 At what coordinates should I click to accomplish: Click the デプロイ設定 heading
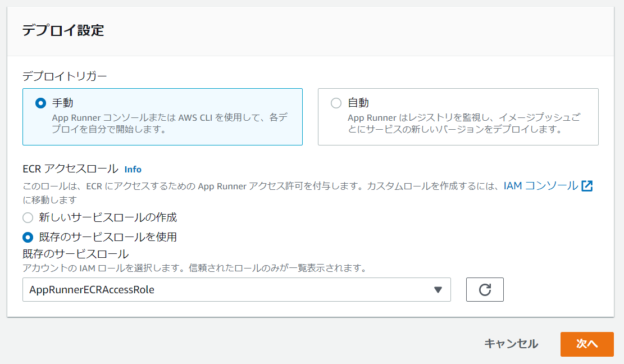(63, 30)
